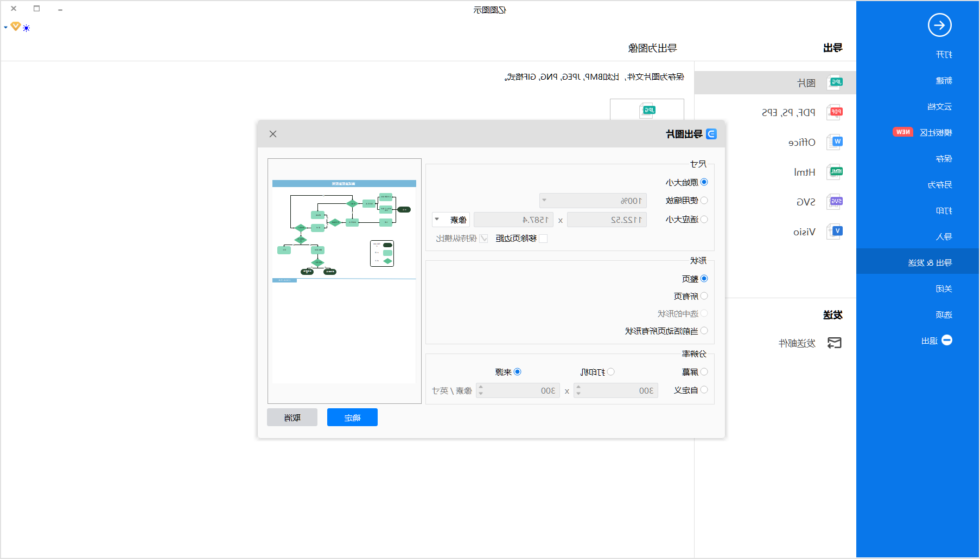The width and height of the screenshot is (980, 559).
Task: Click the 导出图片 dialog logo icon
Action: 711,134
